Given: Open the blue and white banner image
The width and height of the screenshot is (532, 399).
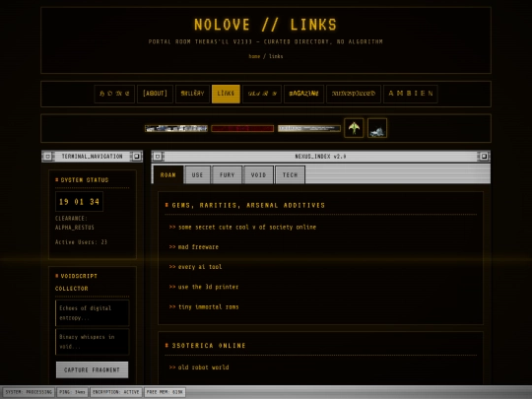Looking at the screenshot, I should [176, 129].
